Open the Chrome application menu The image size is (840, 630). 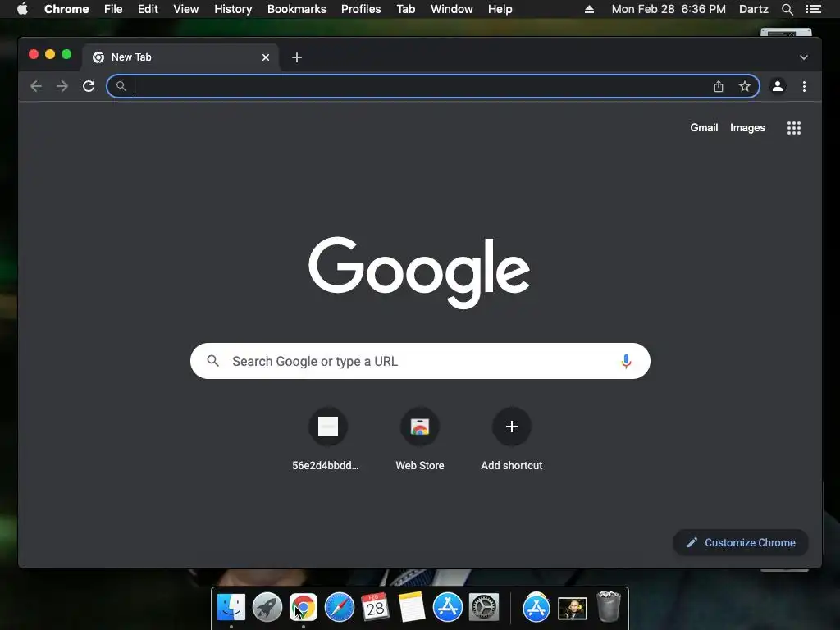(66, 9)
